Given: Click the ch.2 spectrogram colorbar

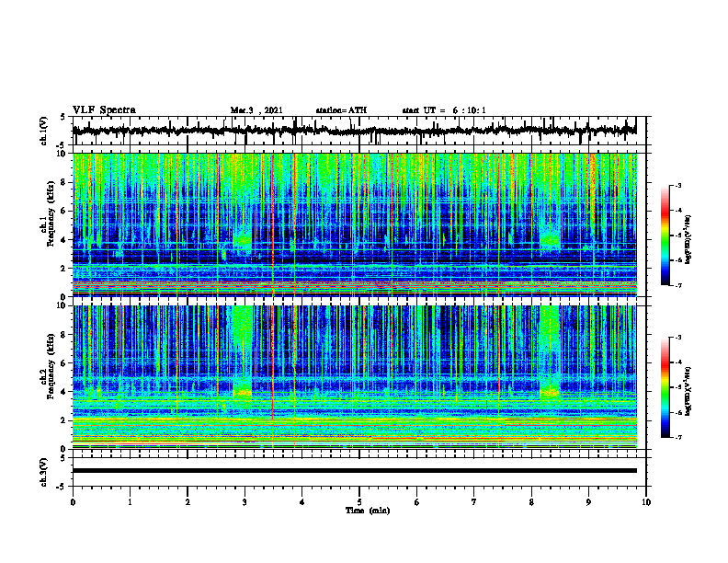Looking at the screenshot, I should (665, 387).
